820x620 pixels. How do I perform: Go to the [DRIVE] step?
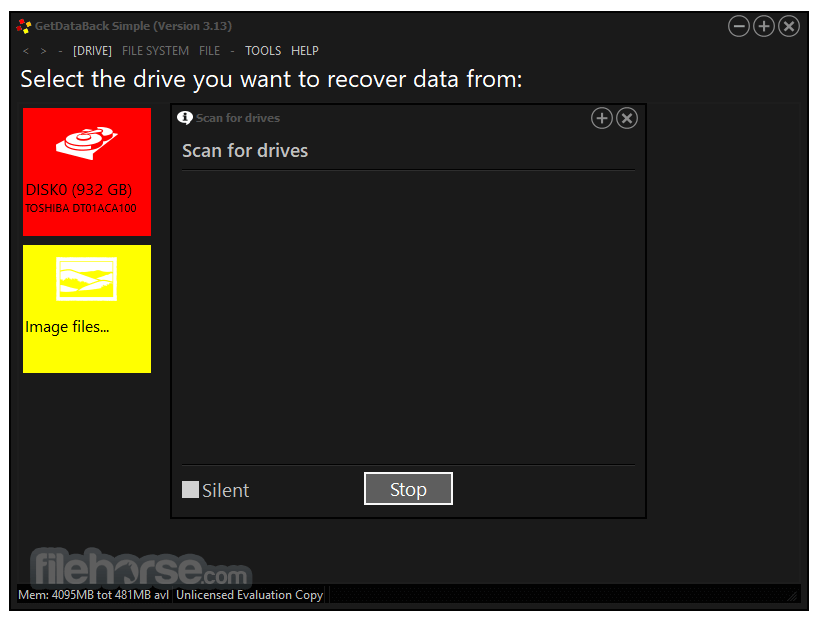(92, 51)
